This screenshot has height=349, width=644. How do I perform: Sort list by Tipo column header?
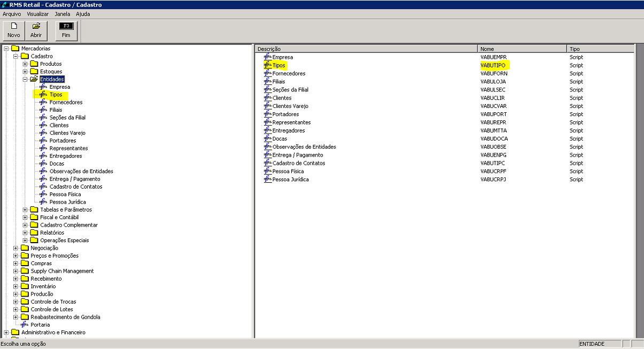coord(600,49)
